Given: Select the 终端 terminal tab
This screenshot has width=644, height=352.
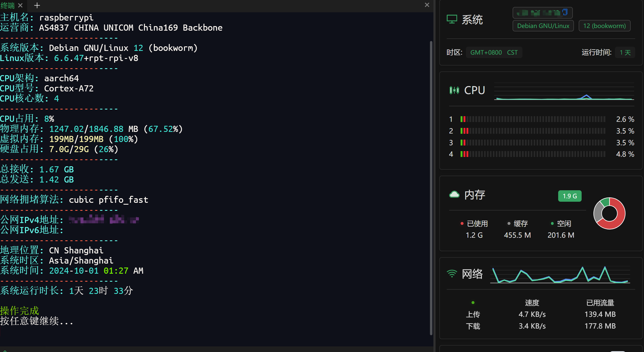Looking at the screenshot, I should (x=8, y=5).
